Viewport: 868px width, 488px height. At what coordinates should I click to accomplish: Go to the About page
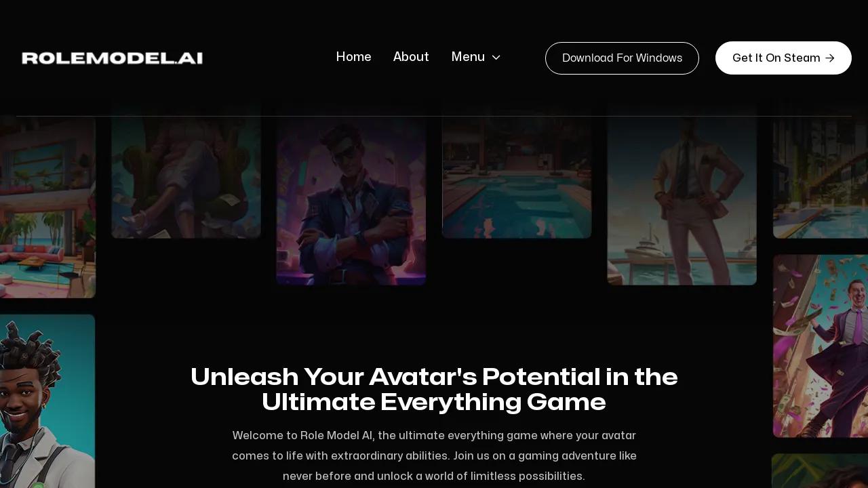(x=411, y=57)
